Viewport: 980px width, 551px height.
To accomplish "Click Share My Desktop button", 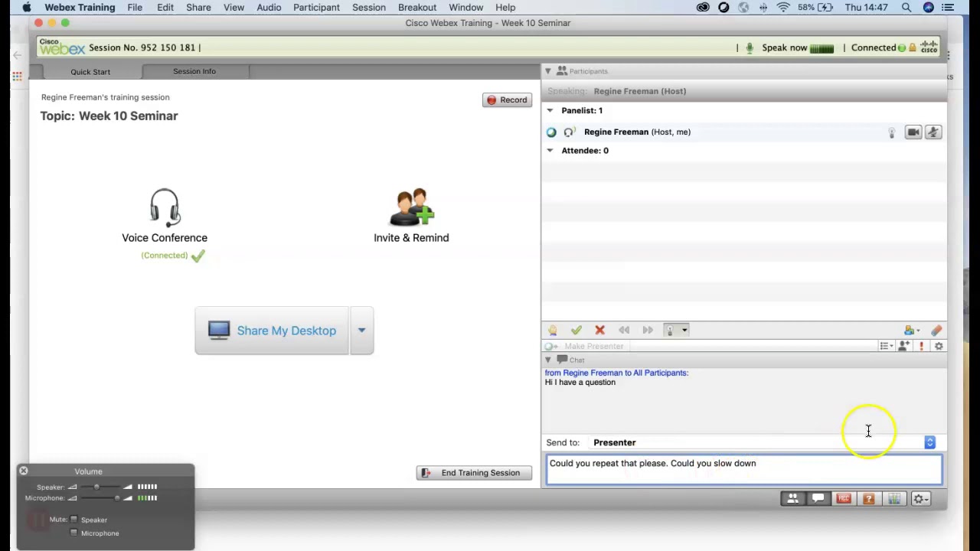I will coord(272,331).
